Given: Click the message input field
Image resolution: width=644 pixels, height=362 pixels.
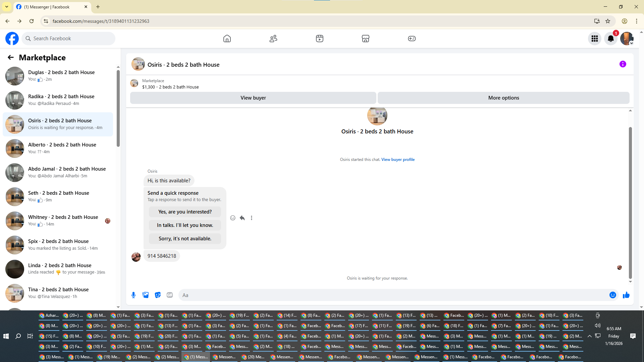Looking at the screenshot, I should coord(392,295).
